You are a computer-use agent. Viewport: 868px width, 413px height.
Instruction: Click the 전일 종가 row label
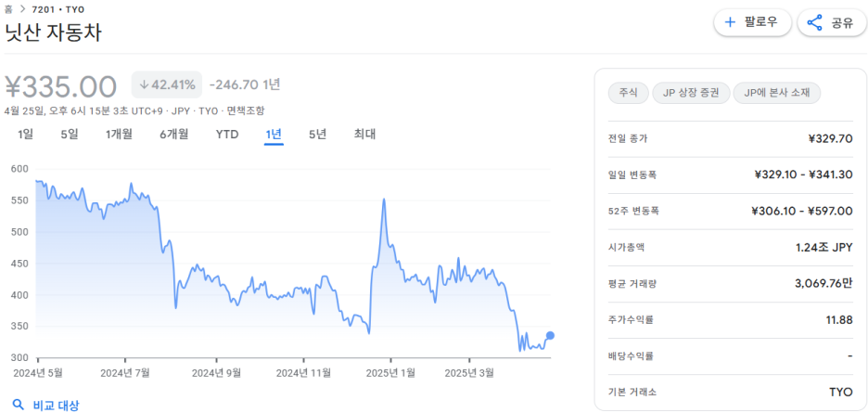tap(627, 138)
